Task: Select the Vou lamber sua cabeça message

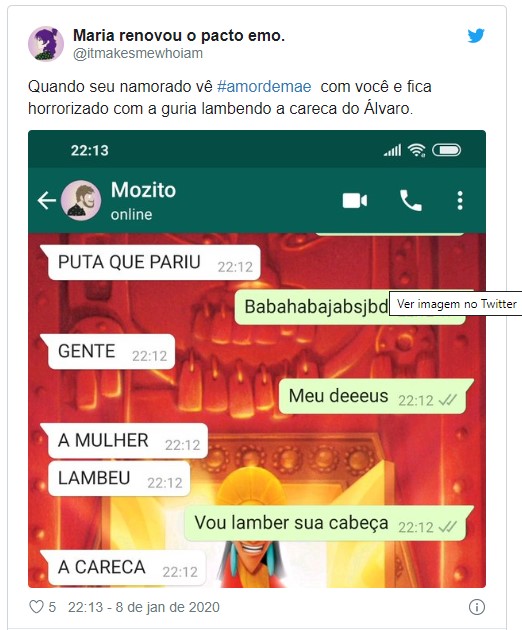Action: [x=328, y=524]
